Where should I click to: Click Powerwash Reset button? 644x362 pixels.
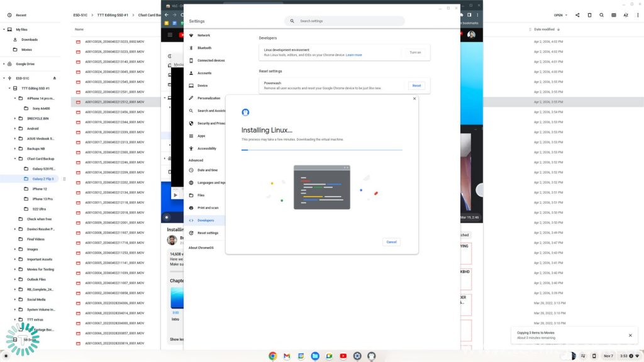coord(416,85)
